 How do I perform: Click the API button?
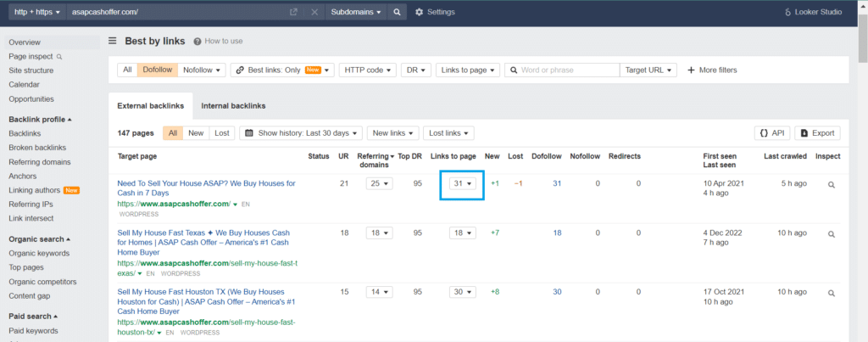[x=772, y=133]
